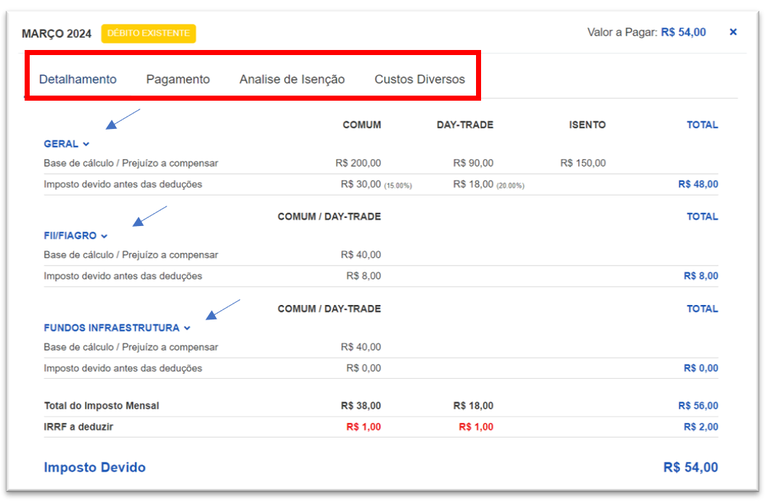The height and width of the screenshot is (502, 768).
Task: Switch to the Pagamento tab
Action: pos(178,79)
